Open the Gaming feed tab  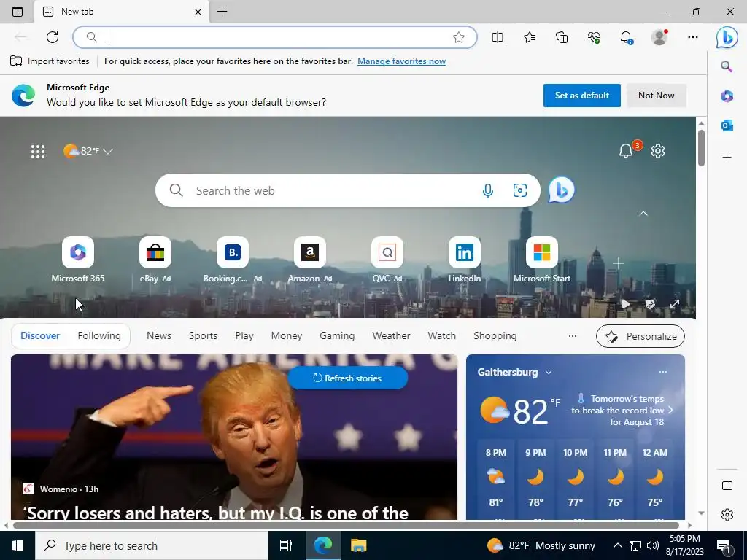click(337, 335)
